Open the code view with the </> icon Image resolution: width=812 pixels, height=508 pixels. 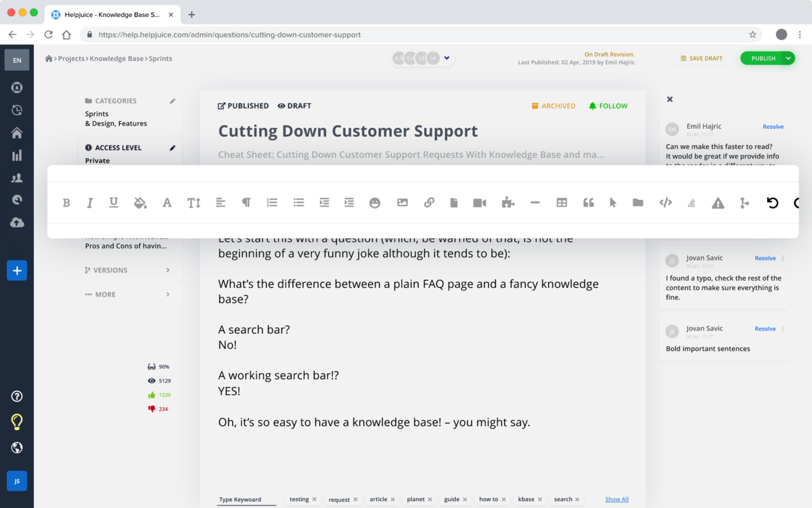click(666, 203)
